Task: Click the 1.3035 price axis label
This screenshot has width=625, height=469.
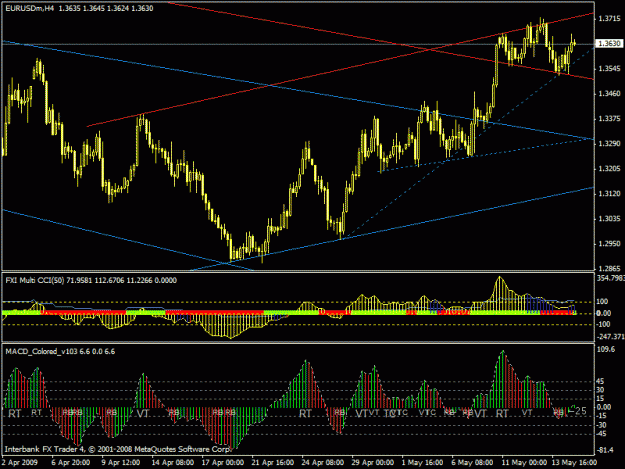Action: (609, 219)
